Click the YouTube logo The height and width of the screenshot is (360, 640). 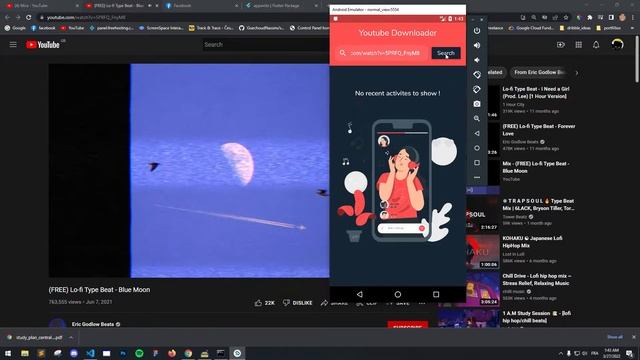tap(43, 44)
